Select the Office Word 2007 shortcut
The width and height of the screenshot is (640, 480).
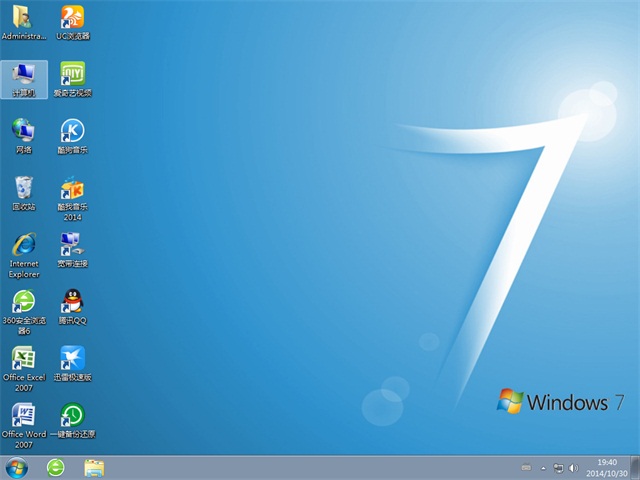pos(24,426)
